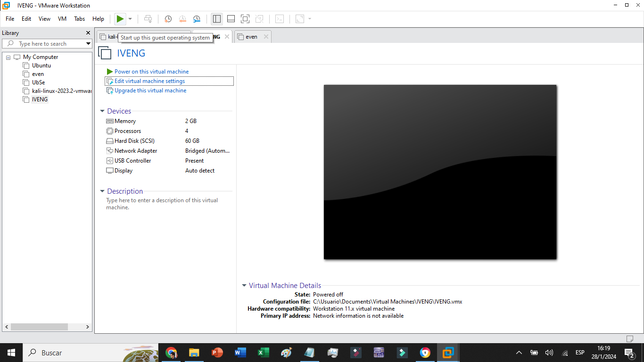Open Word from the taskbar
Viewport: 644px width, 362px height.
tap(240, 353)
